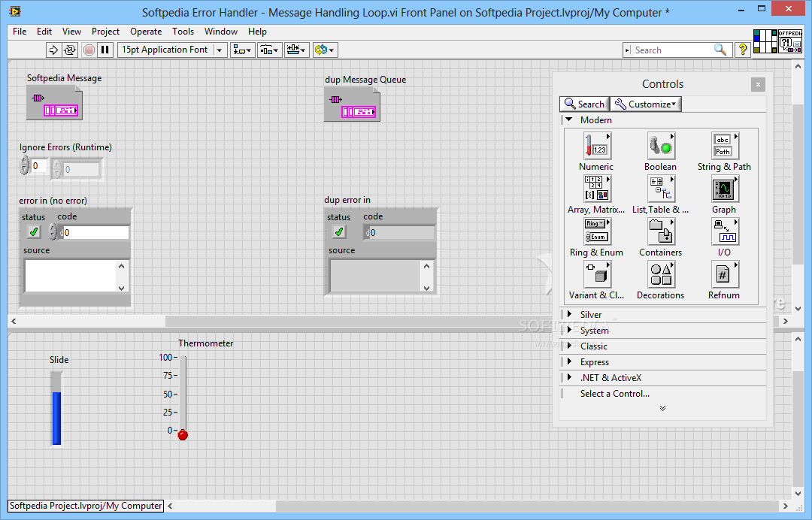Click the dup error in source box

pos(376,276)
